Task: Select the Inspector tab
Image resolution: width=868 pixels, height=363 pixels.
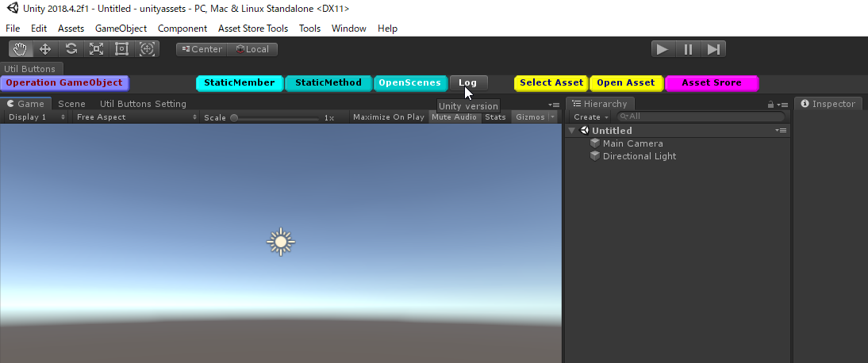Action: pos(828,104)
